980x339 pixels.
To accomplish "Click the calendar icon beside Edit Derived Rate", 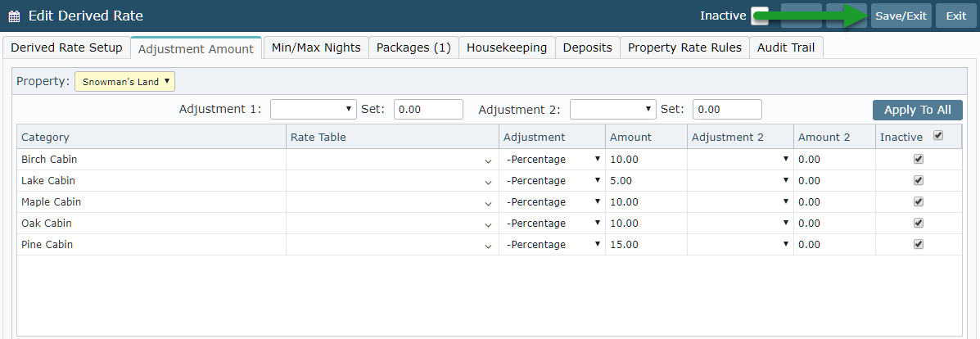I will 15,16.
